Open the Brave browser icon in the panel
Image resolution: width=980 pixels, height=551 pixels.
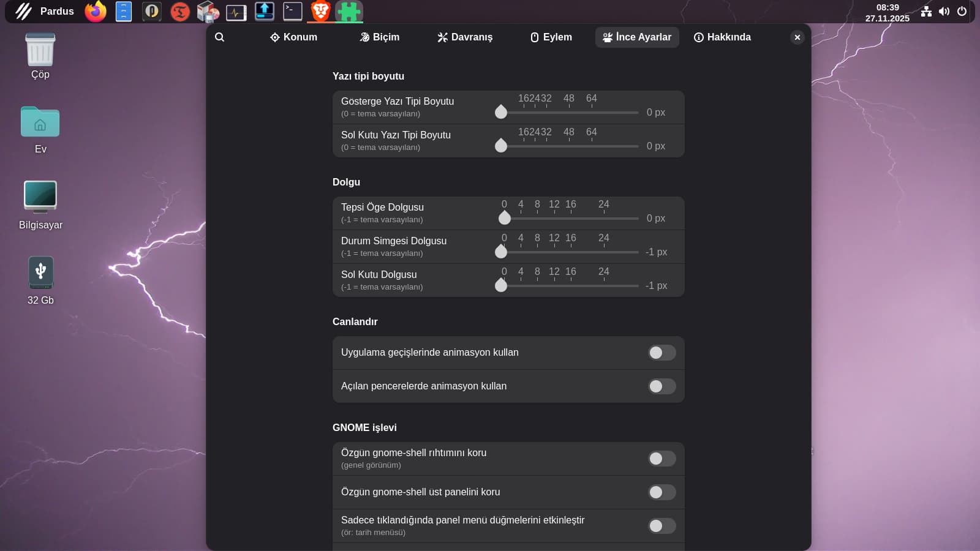pos(320,11)
